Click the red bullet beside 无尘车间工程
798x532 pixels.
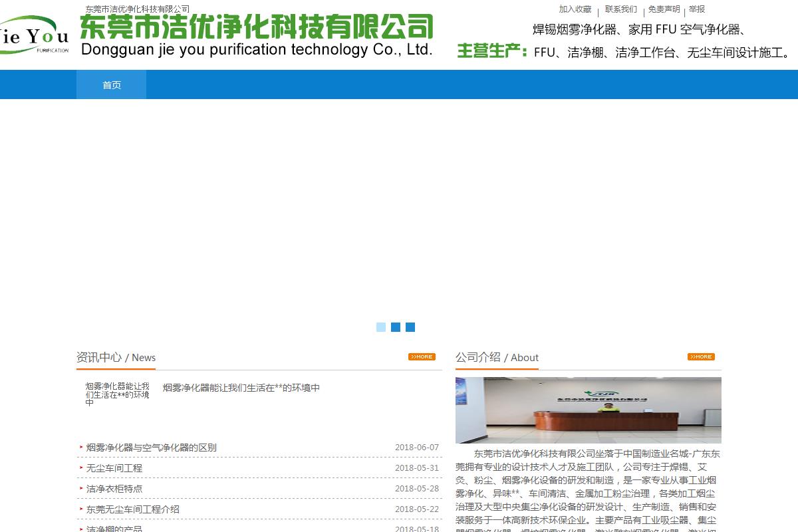pyautogui.click(x=81, y=467)
